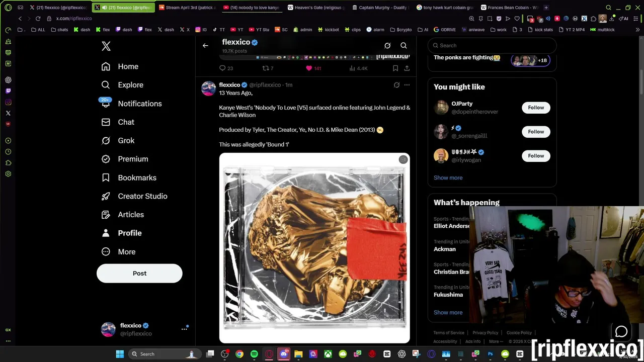
Task: Open the $crypto bookmarks folder
Action: (x=400, y=30)
